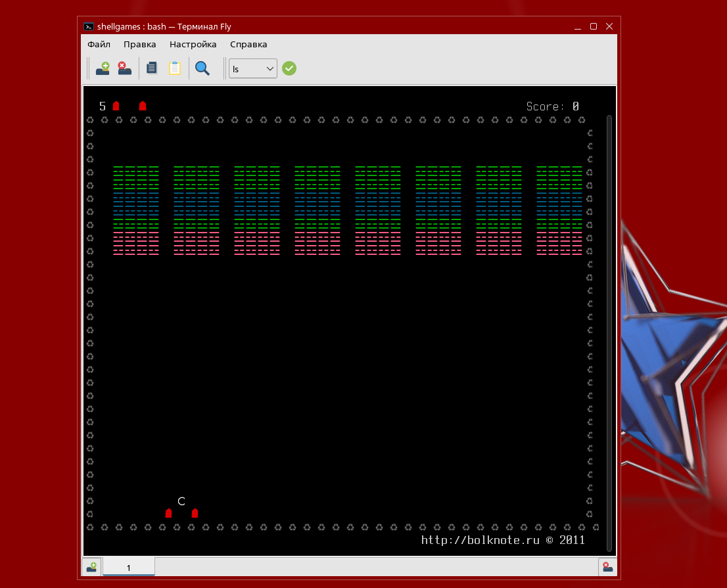The width and height of the screenshot is (727, 588).
Task: Open the Файл menu
Action: (x=99, y=45)
